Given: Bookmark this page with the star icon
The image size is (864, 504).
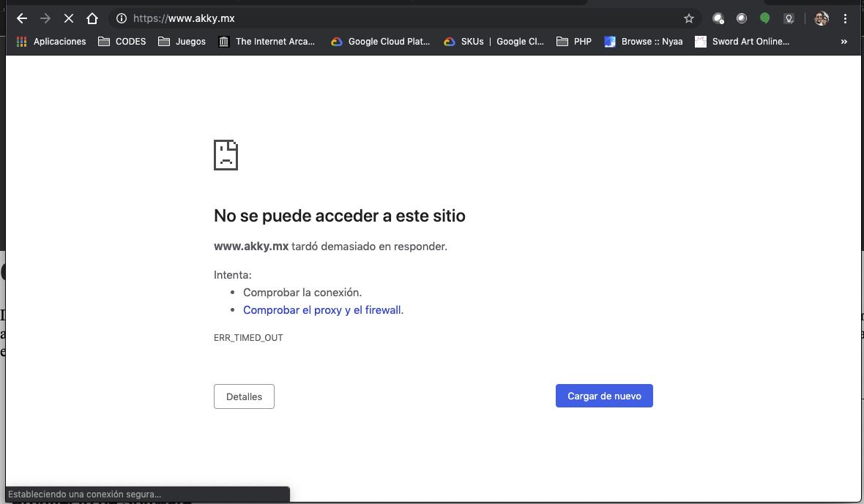Looking at the screenshot, I should click(x=689, y=18).
